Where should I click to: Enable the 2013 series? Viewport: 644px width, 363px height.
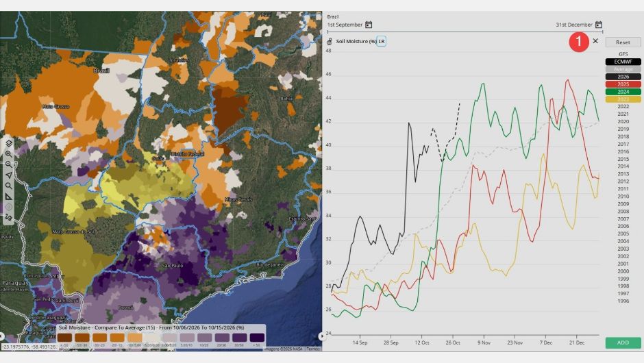(x=623, y=174)
